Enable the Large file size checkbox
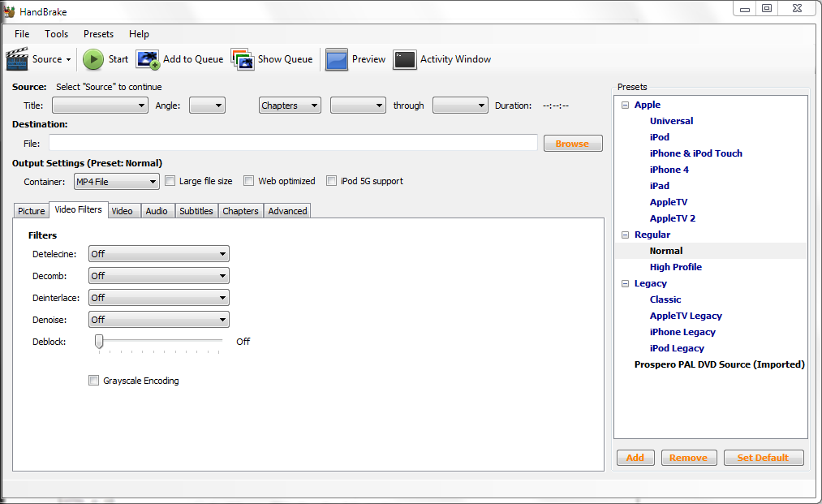822x504 pixels. coord(170,181)
